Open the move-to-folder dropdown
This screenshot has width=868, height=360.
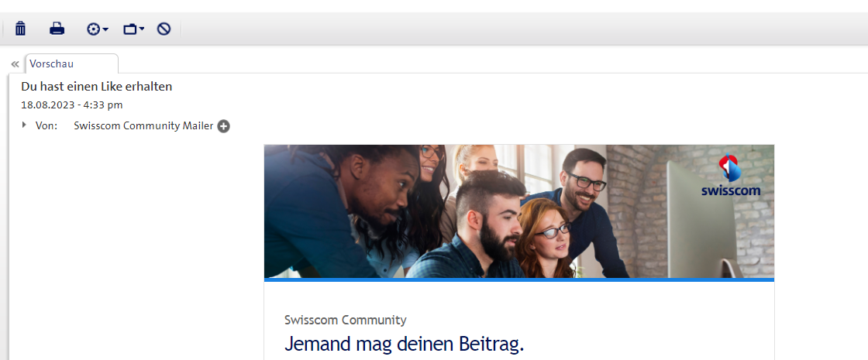tap(133, 29)
